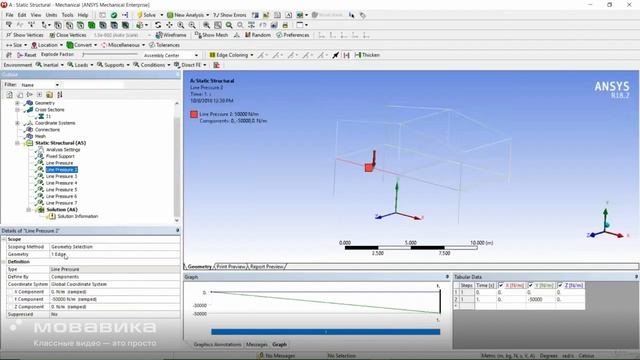Open the Supports dropdown menu
Screen dimensions: 640x360
(x=113, y=65)
